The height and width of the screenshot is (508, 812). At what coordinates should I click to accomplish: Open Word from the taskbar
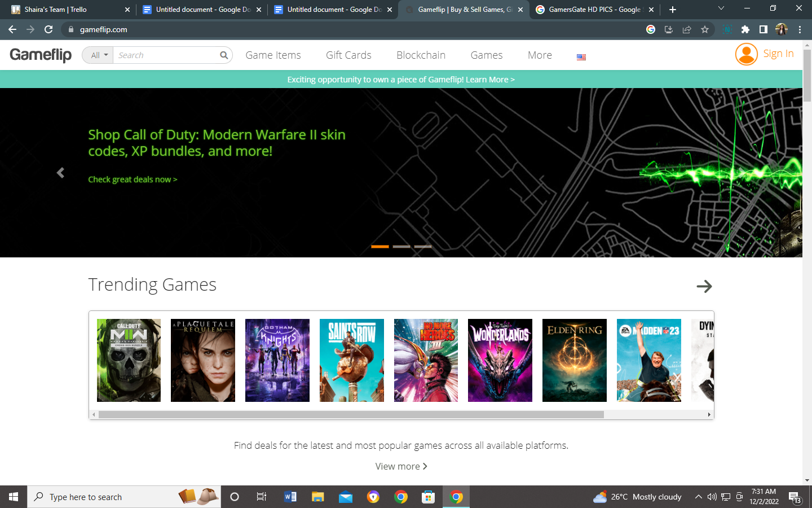[290, 497]
